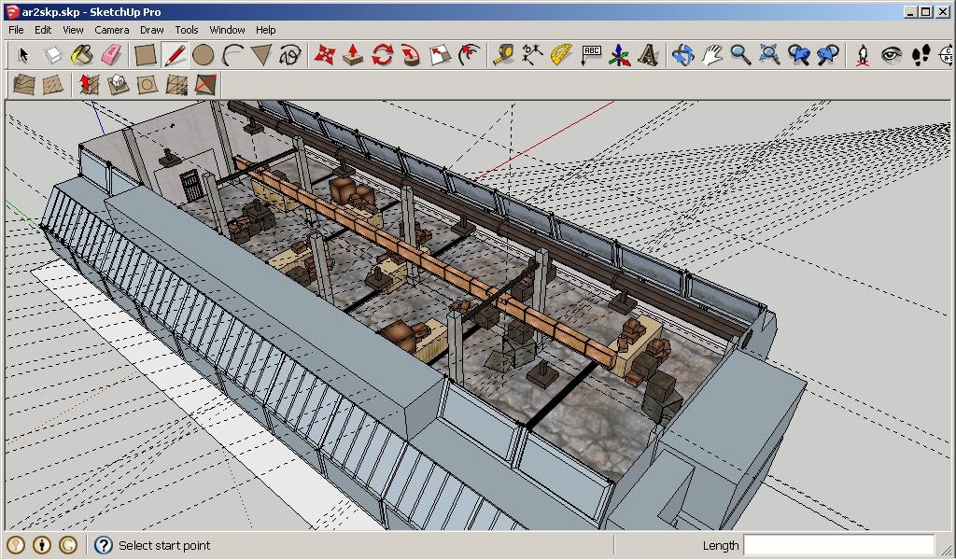Choose the Freehand scribble tool
Screen dimensions: 956x560
point(290,55)
